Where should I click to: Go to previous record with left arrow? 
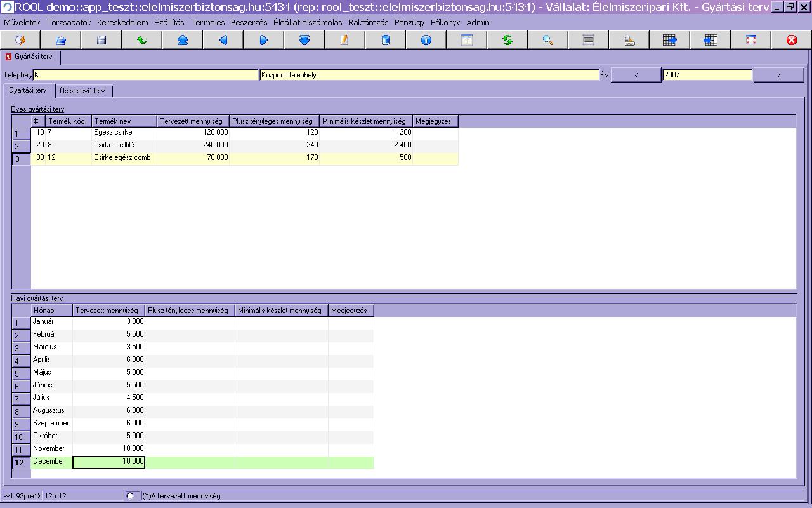tap(223, 40)
